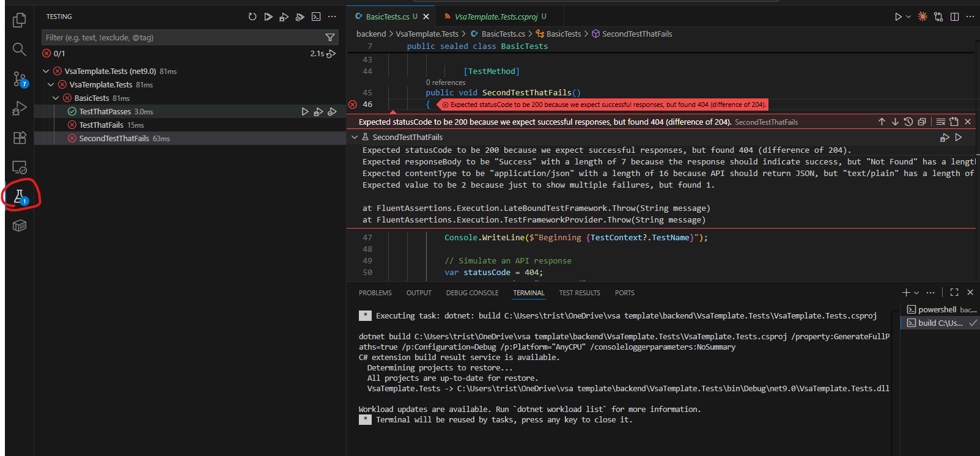Open the Extensions view
This screenshot has width=980, height=456.
point(19,138)
